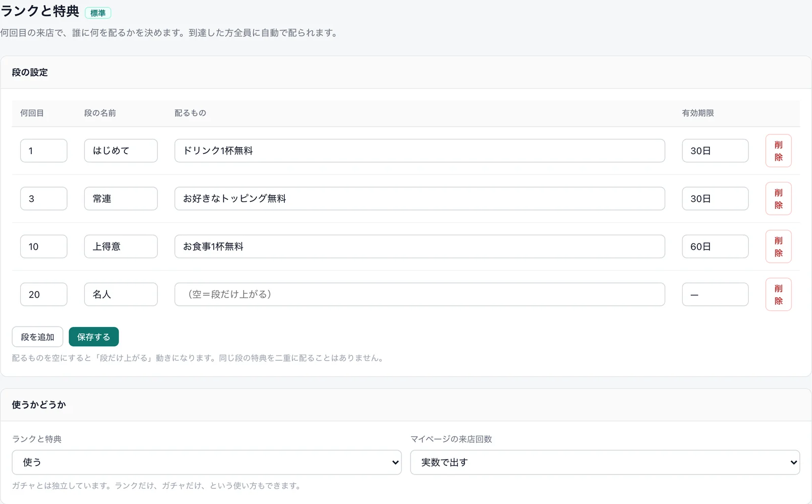
Task: Click the 段の設定 section heading
Action: (x=30, y=73)
